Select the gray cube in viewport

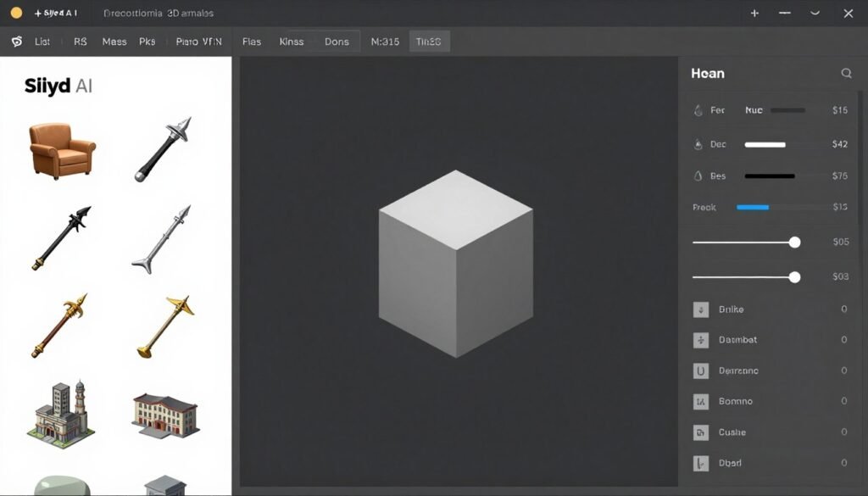click(x=455, y=264)
